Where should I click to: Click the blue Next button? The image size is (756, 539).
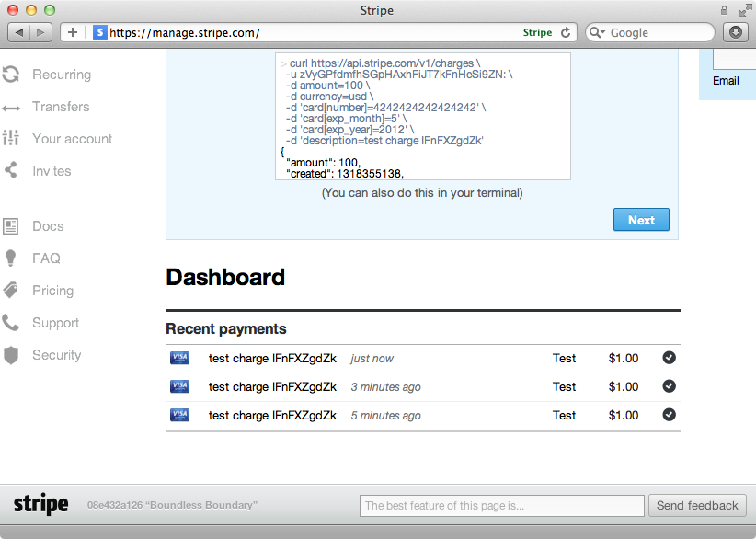pyautogui.click(x=641, y=220)
